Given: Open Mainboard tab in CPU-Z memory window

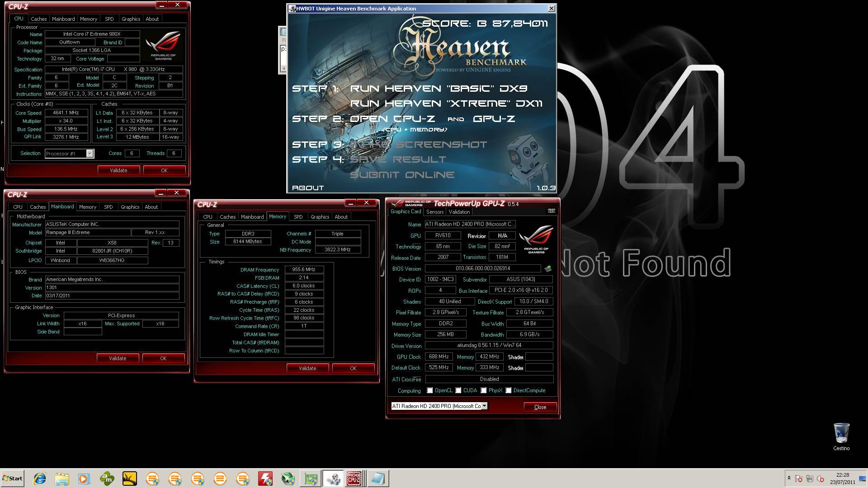Looking at the screenshot, I should pos(252,217).
